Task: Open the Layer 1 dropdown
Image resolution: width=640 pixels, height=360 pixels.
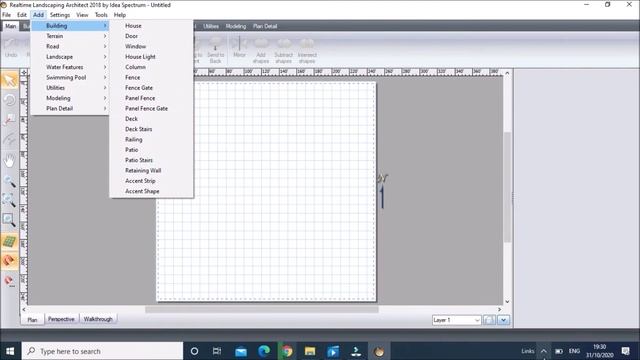Action: (x=456, y=320)
